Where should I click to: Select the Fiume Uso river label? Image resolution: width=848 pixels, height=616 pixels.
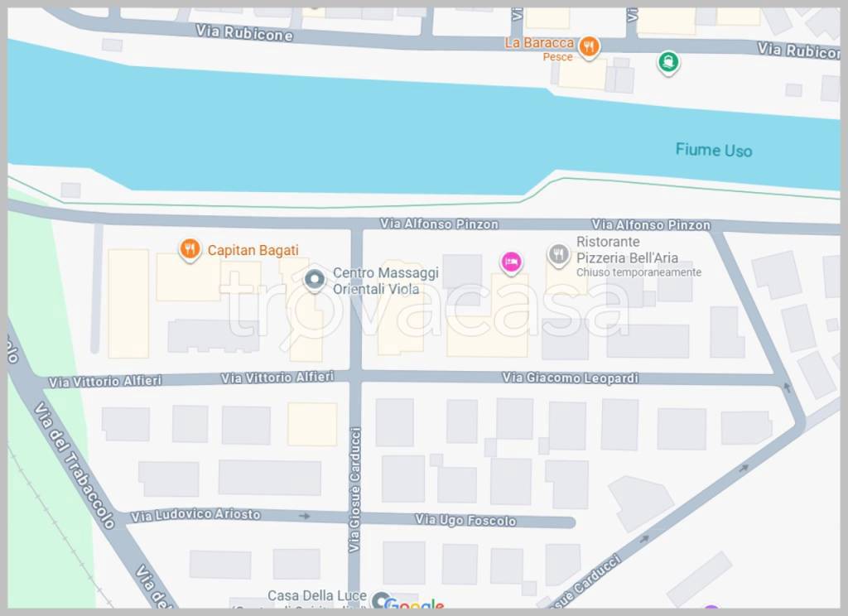point(713,150)
